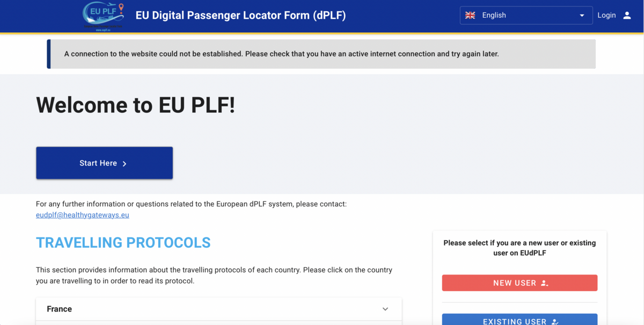The image size is (644, 325).
Task: Click the EU PLF logo
Action: 104,17
